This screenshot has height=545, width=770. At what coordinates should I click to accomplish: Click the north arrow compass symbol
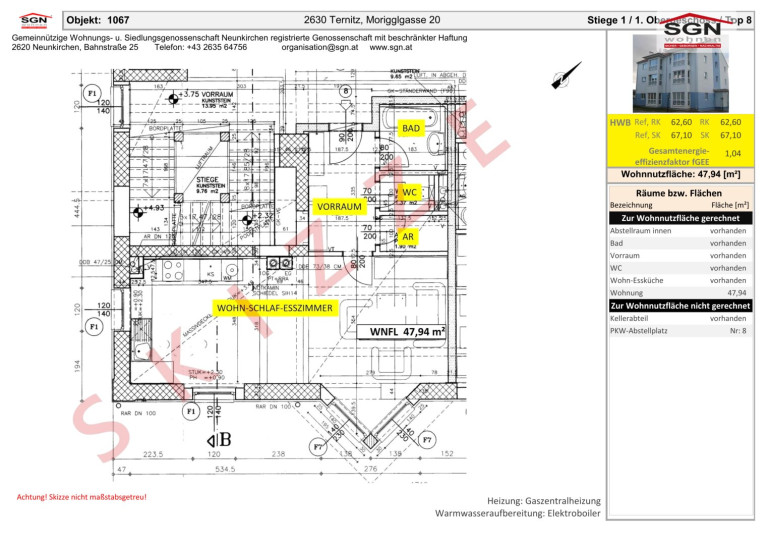(x=566, y=76)
